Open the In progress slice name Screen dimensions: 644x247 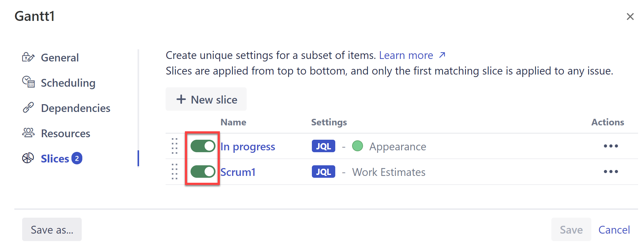coord(248,147)
